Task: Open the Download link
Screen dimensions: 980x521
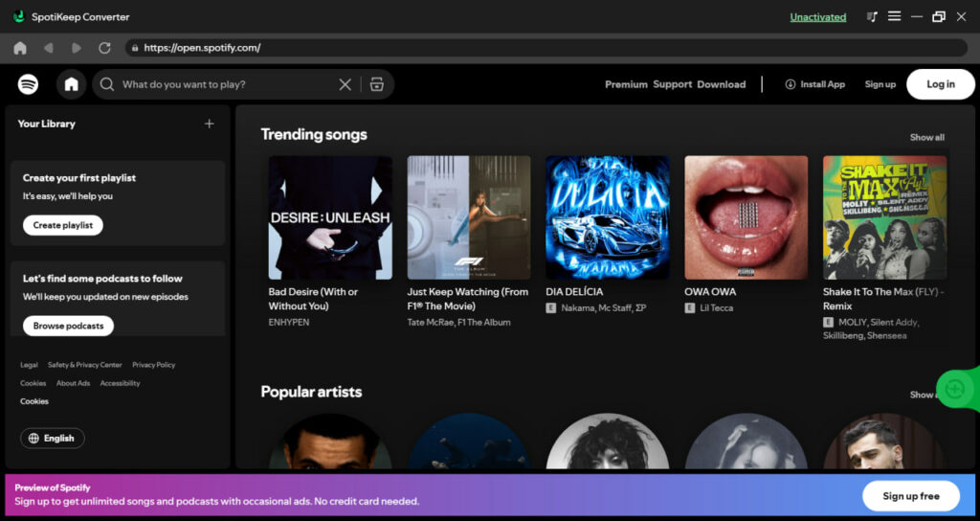Action: click(722, 84)
